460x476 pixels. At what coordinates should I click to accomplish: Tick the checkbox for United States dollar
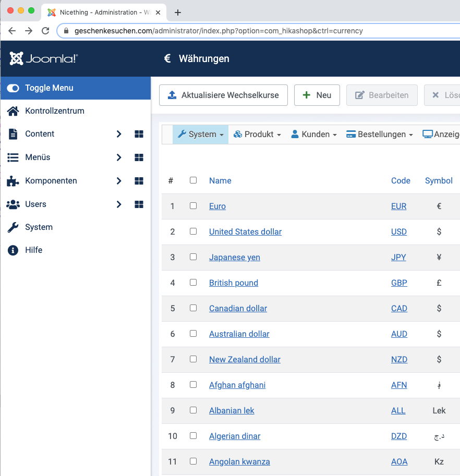[193, 231]
